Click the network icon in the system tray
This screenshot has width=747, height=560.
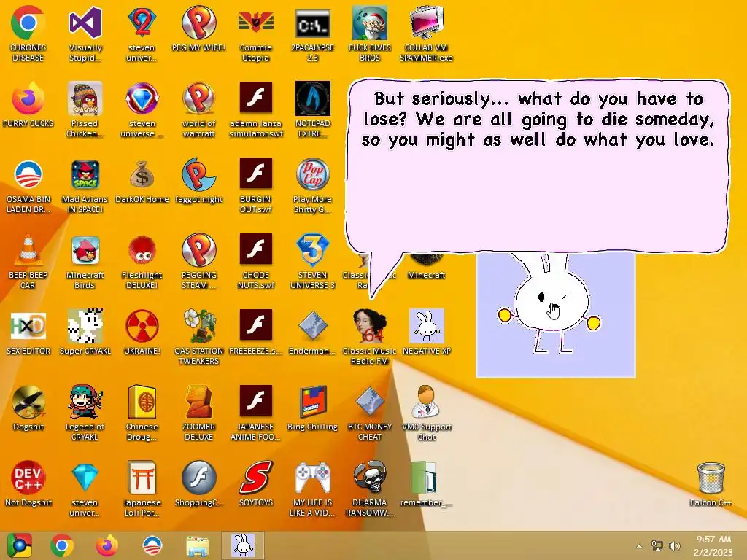[x=657, y=546]
